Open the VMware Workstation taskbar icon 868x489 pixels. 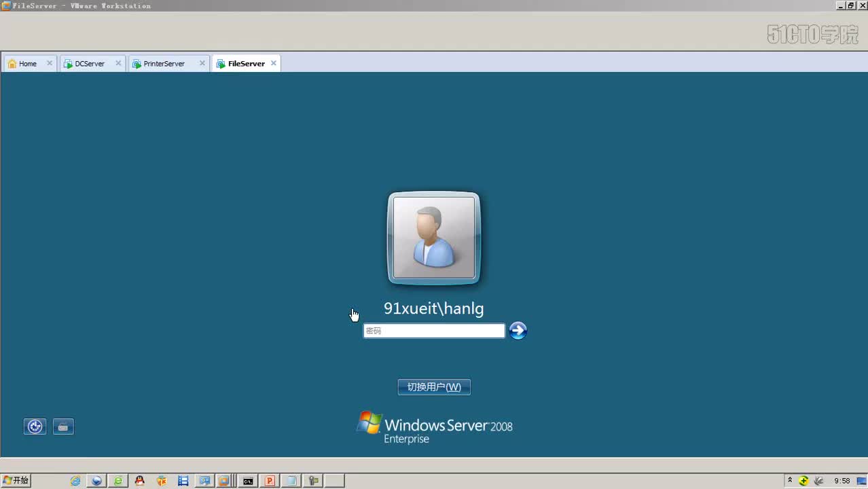pos(224,481)
